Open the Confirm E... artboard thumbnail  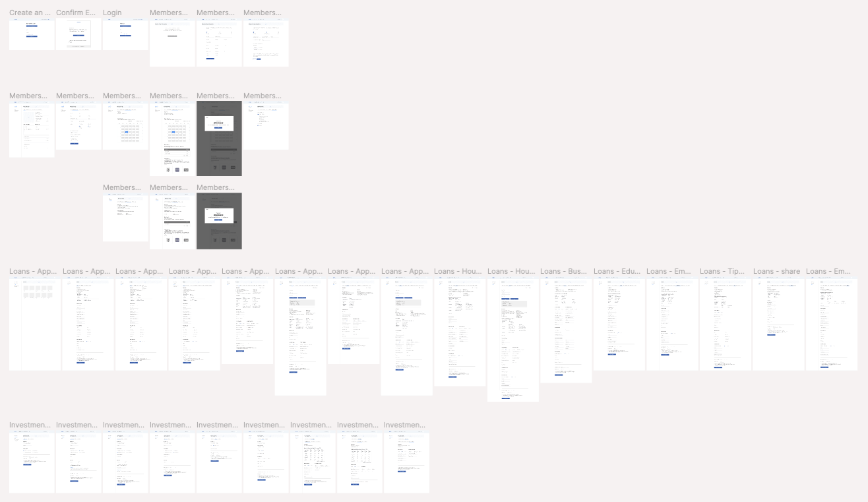[x=78, y=35]
